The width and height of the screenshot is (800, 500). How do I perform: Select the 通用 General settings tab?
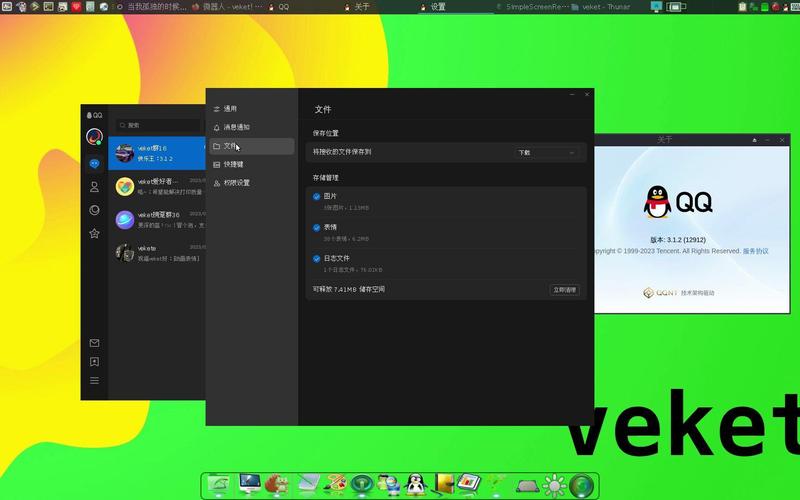pos(252,109)
